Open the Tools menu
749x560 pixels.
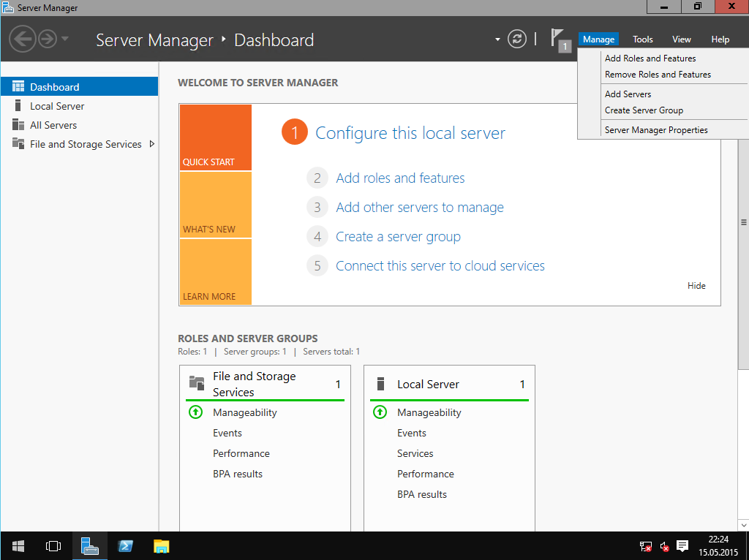(642, 39)
